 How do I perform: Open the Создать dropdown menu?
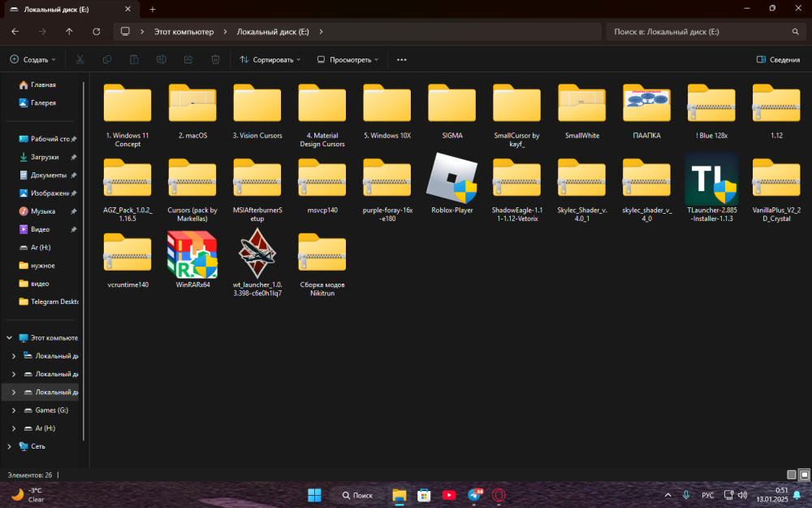coord(32,59)
